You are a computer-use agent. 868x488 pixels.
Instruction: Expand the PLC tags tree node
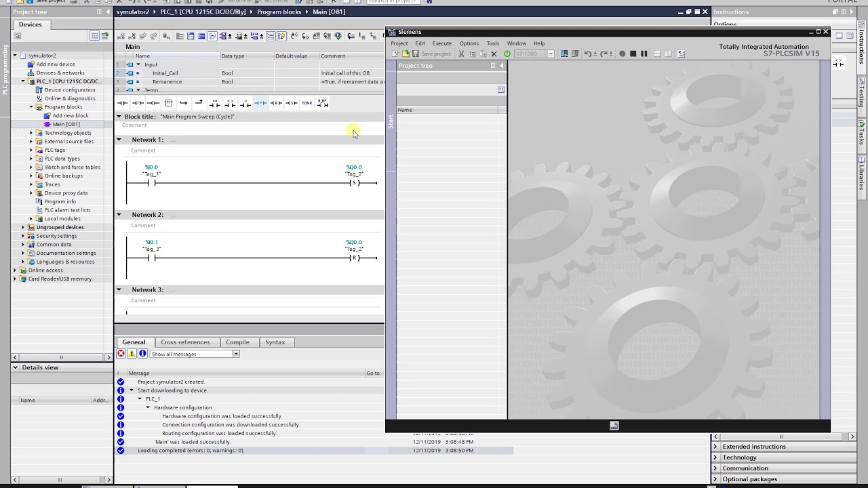click(x=31, y=150)
